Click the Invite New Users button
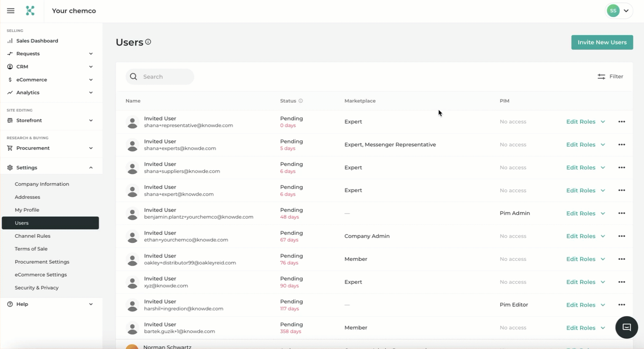Screen dimensions: 644x349 [602, 42]
